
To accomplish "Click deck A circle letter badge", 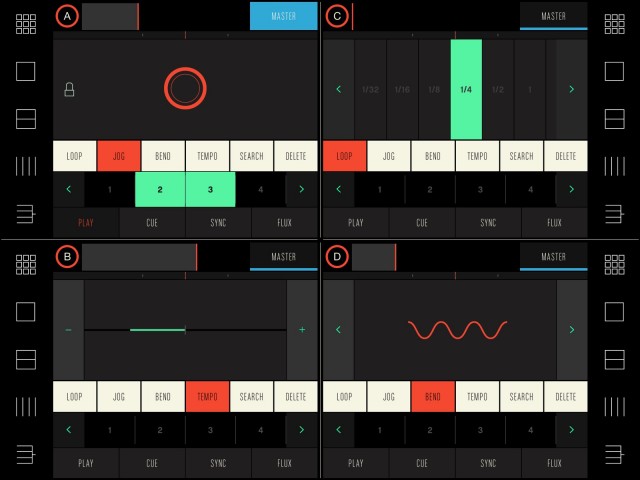I will [67, 16].
